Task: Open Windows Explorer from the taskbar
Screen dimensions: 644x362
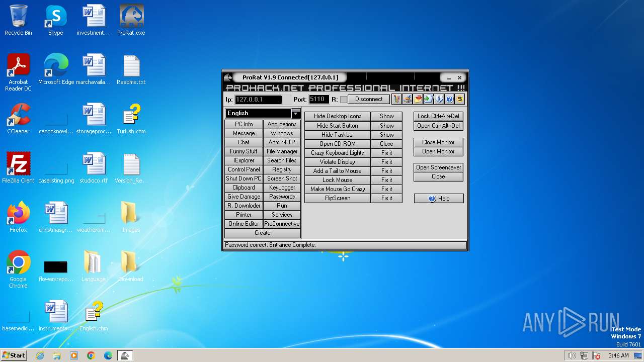Action: [x=57, y=355]
